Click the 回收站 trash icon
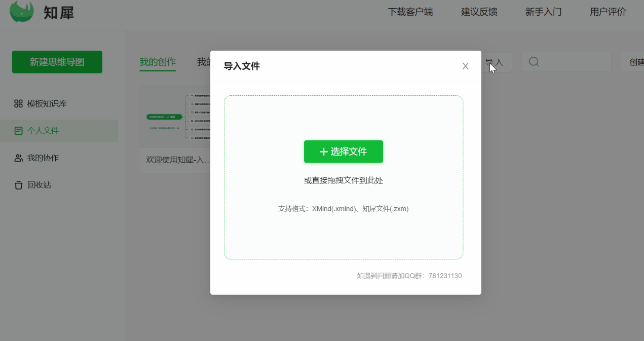Image resolution: width=644 pixels, height=341 pixels. tap(18, 185)
